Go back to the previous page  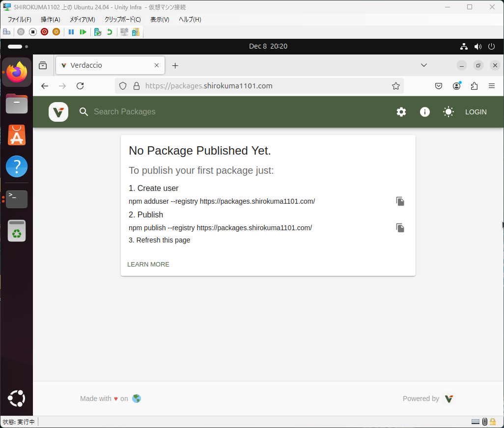point(45,86)
